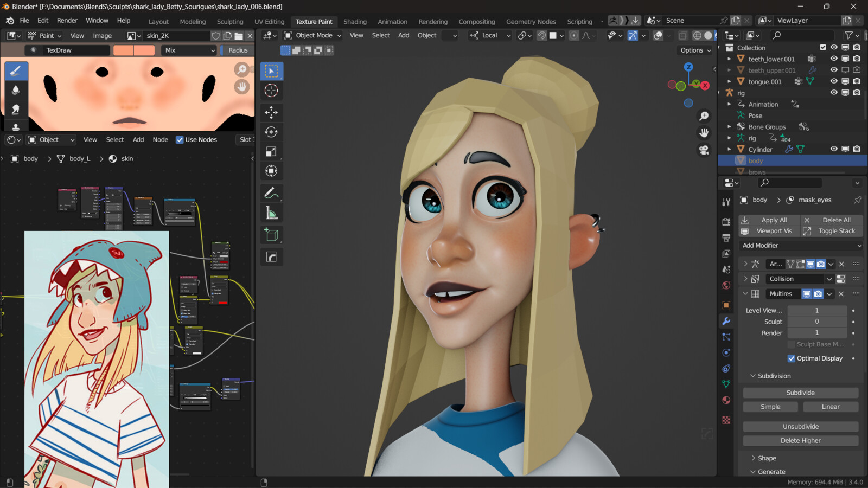The width and height of the screenshot is (868, 488).
Task: Open the skin_2K image folder icon
Action: pyautogui.click(x=239, y=36)
